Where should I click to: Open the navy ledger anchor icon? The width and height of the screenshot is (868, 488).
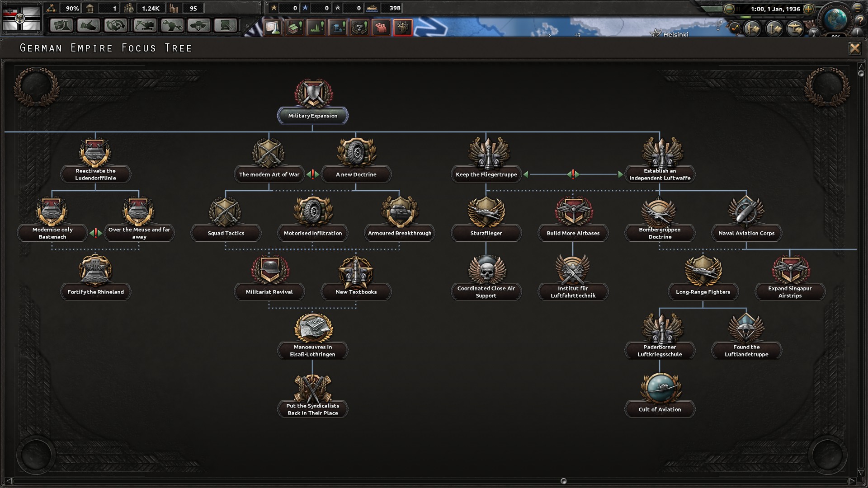(774, 28)
